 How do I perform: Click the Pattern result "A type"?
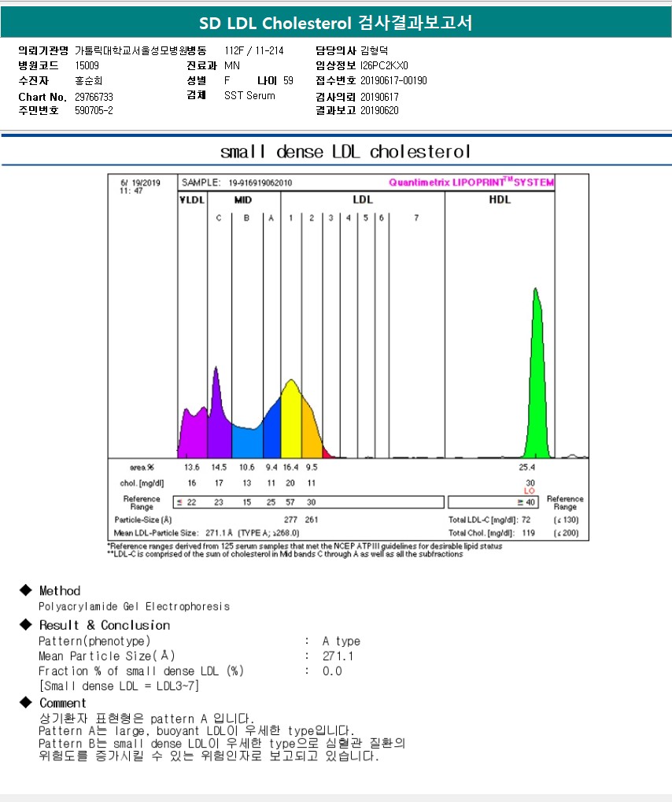pos(341,641)
